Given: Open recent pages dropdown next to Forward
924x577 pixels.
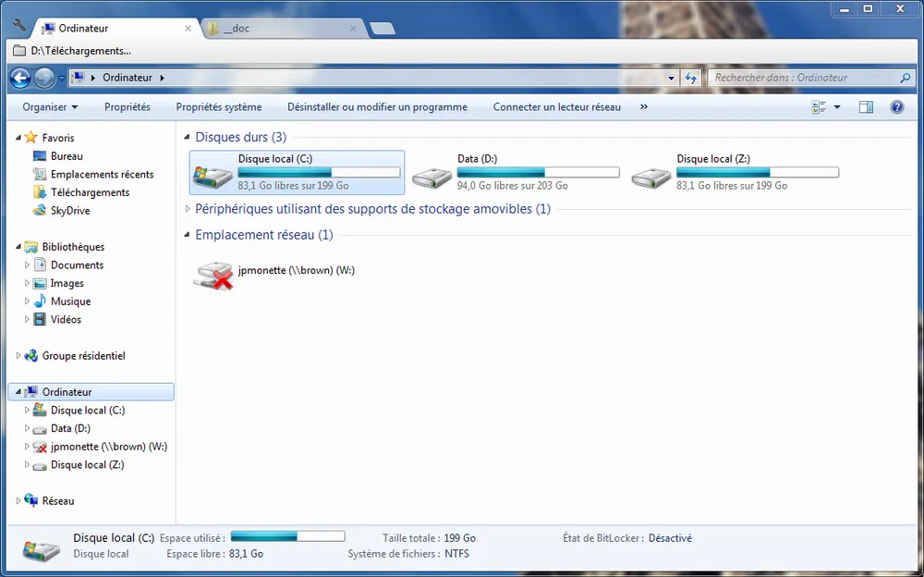Looking at the screenshot, I should (x=61, y=78).
